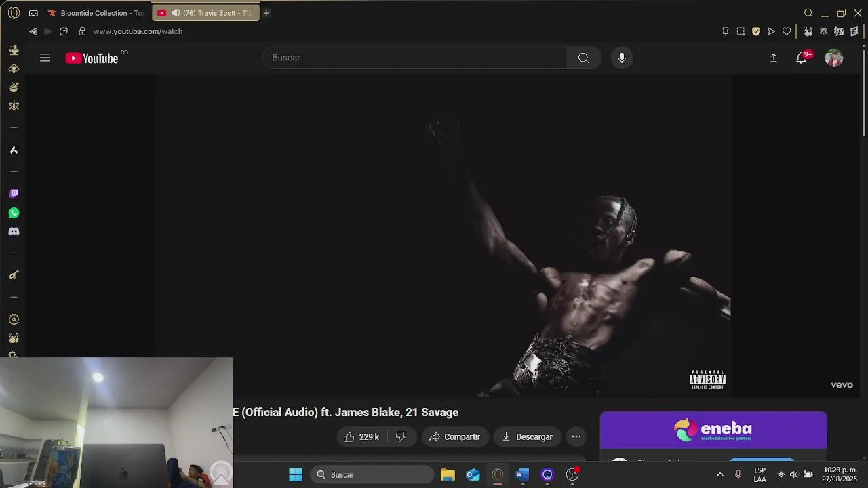
Task: Open volume control in system tray
Action: tap(793, 474)
